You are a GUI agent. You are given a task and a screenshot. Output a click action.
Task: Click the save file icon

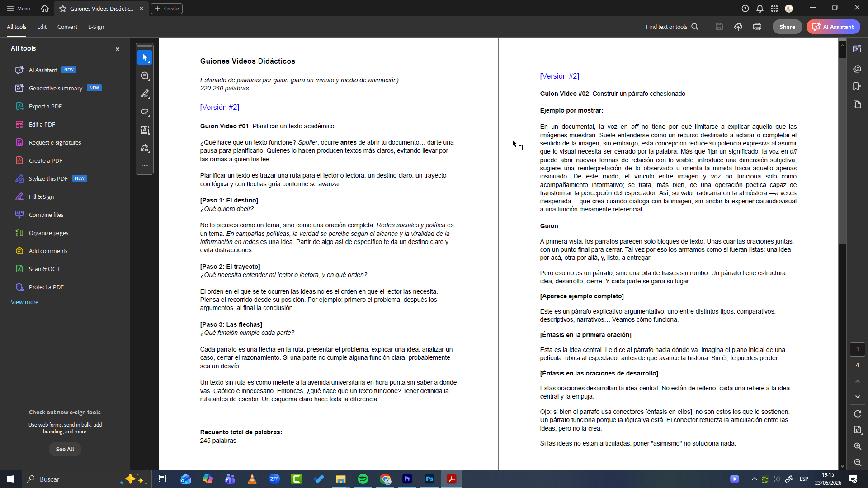point(719,27)
